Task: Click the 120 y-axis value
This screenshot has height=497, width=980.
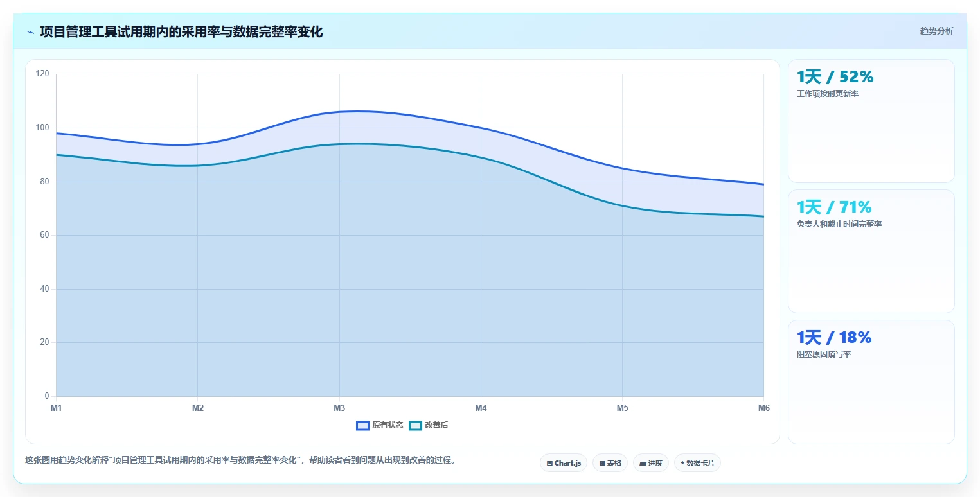Action: click(42, 74)
